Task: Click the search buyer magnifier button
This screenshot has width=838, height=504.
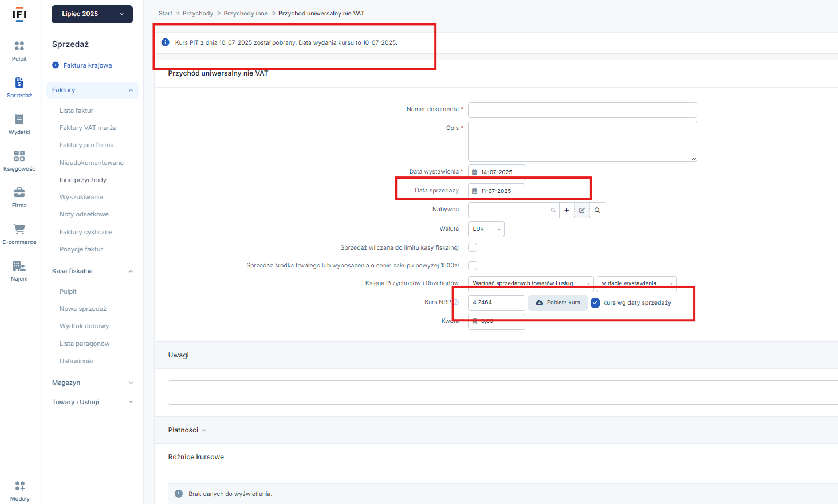Action: point(597,210)
